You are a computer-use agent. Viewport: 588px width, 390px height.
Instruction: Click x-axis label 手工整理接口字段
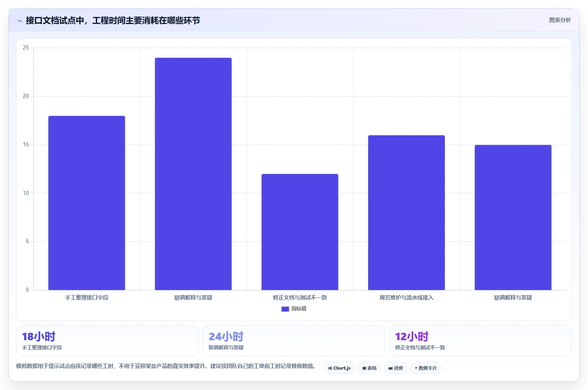click(87, 297)
